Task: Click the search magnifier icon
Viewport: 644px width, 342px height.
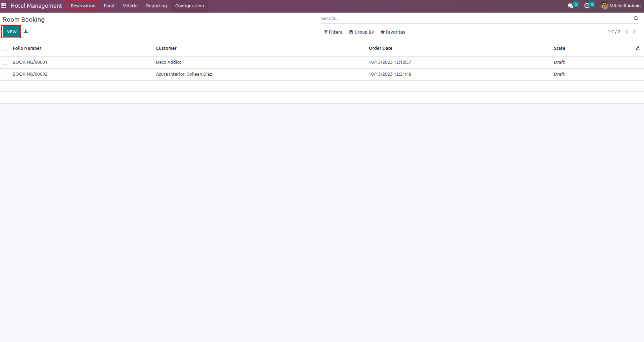Action: click(x=636, y=18)
